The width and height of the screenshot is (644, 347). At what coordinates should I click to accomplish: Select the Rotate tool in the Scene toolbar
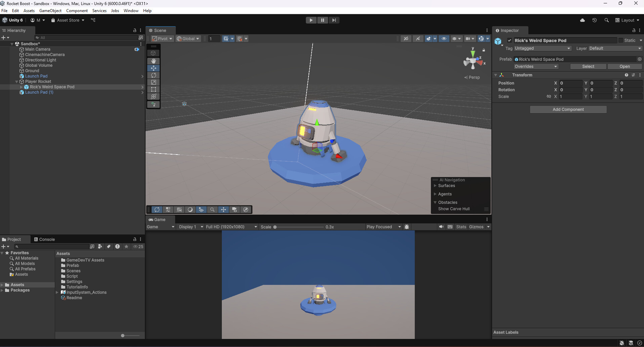click(x=153, y=75)
